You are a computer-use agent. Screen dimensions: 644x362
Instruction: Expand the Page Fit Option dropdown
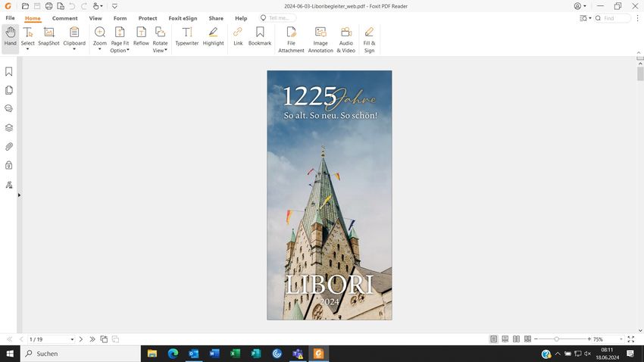(128, 50)
